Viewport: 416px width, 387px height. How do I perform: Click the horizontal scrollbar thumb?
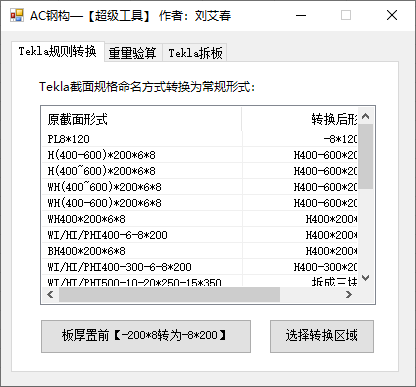169,295
